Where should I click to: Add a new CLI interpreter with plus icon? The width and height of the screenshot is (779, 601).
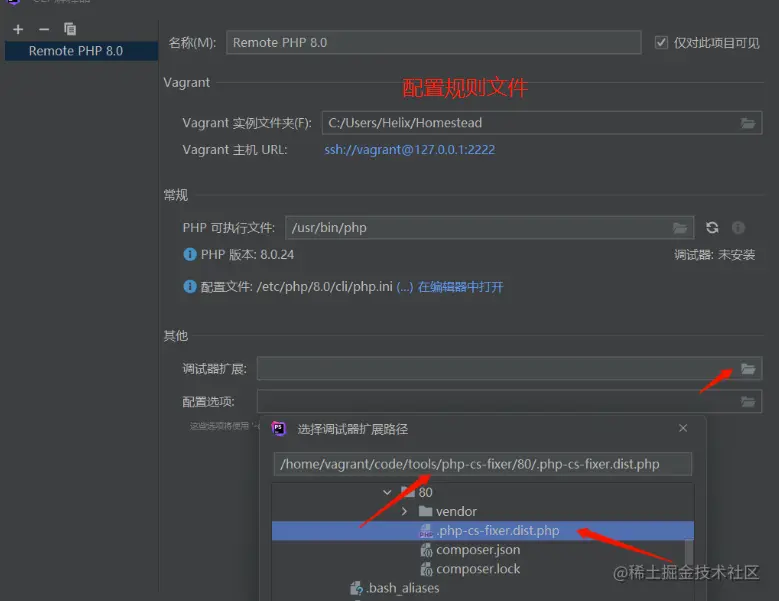click(x=18, y=29)
